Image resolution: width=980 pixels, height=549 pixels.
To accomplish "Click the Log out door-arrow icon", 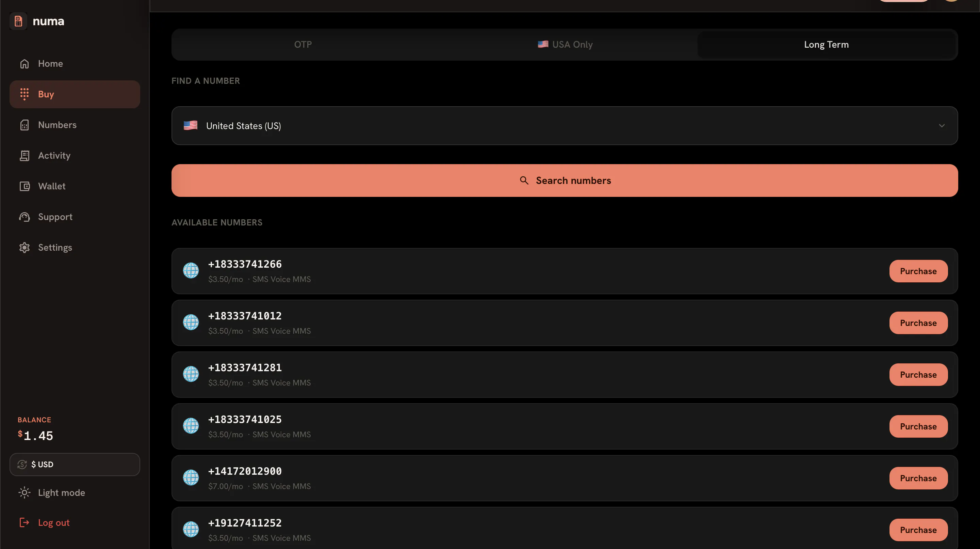I will (24, 522).
